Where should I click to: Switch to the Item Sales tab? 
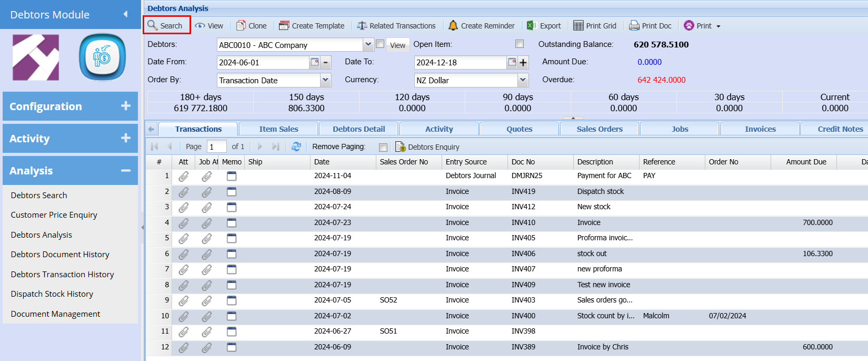pos(278,129)
